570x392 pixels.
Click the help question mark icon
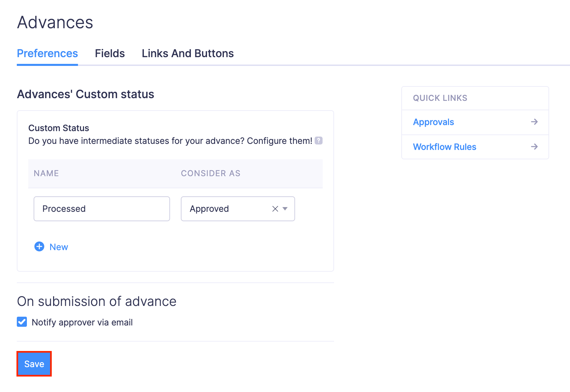point(319,141)
